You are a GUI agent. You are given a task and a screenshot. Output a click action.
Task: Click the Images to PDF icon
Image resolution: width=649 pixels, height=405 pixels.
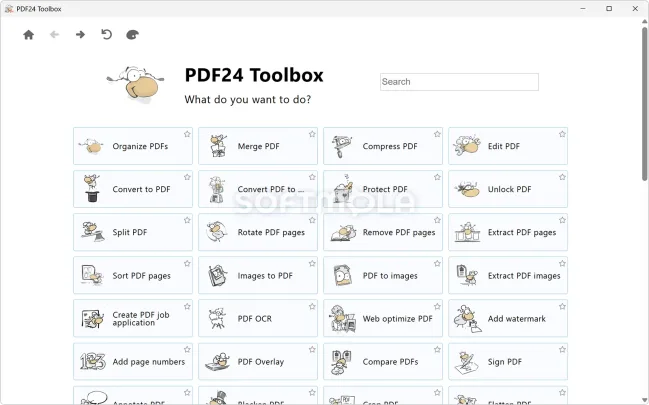[x=218, y=276]
